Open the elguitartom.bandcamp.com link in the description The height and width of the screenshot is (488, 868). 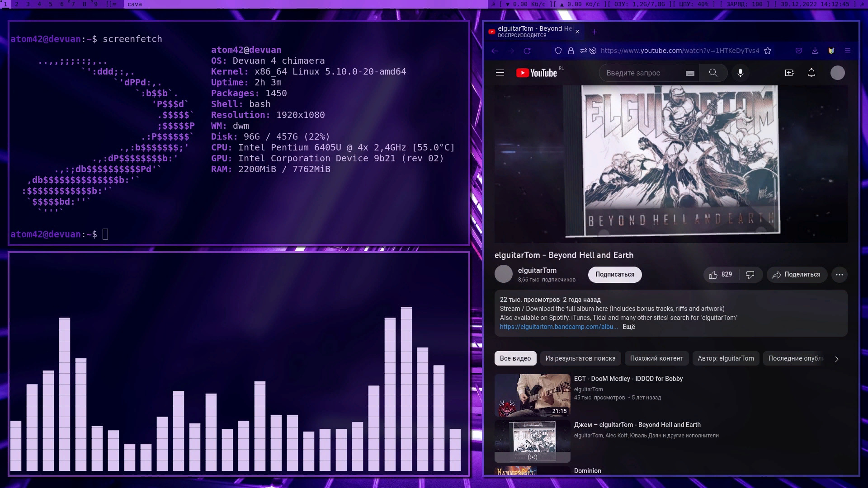tap(558, 327)
